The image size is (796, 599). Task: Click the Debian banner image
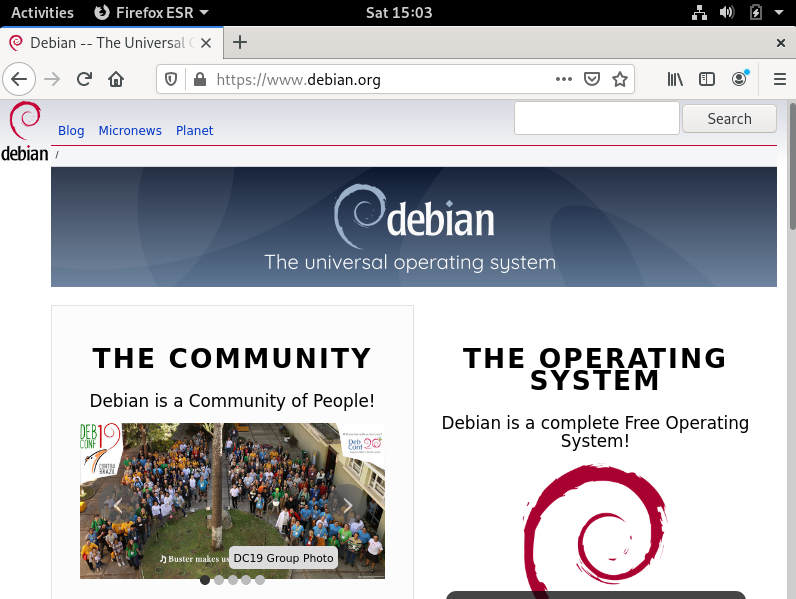[x=414, y=227]
